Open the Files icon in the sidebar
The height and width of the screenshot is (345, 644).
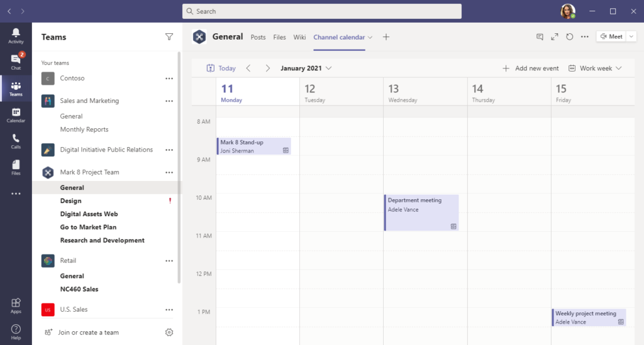coord(16,167)
